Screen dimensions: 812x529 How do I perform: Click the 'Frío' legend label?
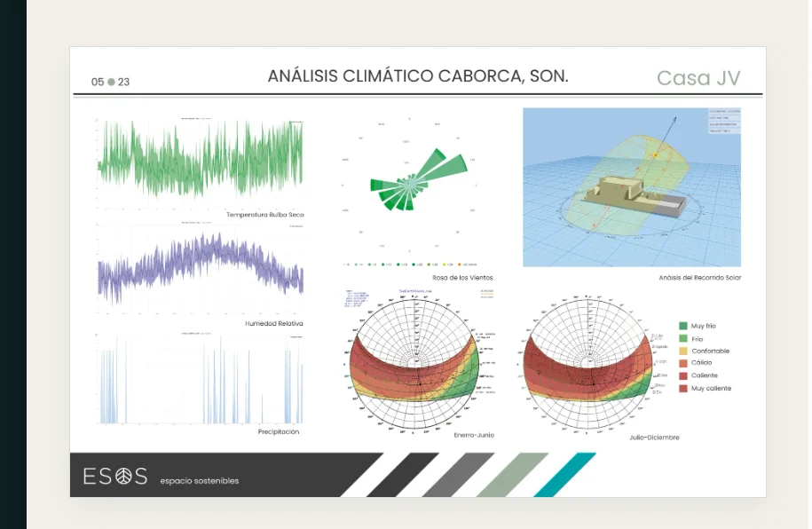click(x=697, y=339)
